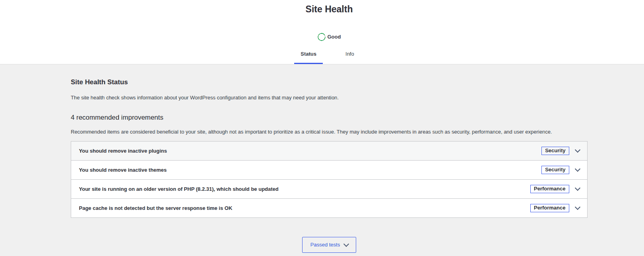Click the Performance badge on PHP version row
Screen dimensions: 644x256
point(550,189)
